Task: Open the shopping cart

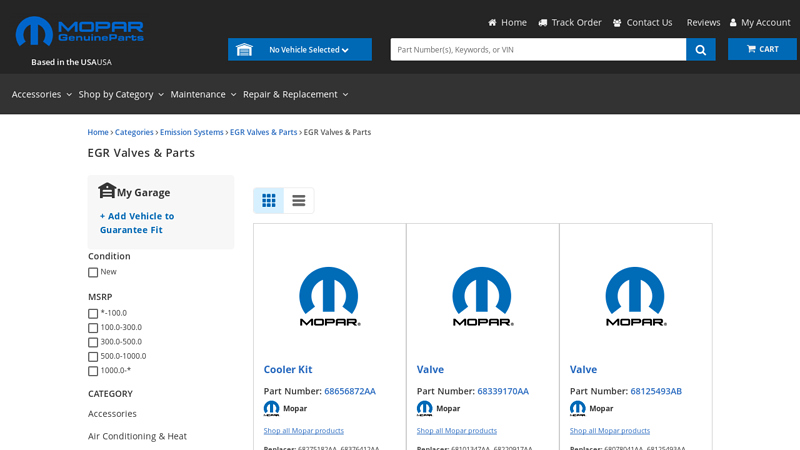Action: point(762,49)
